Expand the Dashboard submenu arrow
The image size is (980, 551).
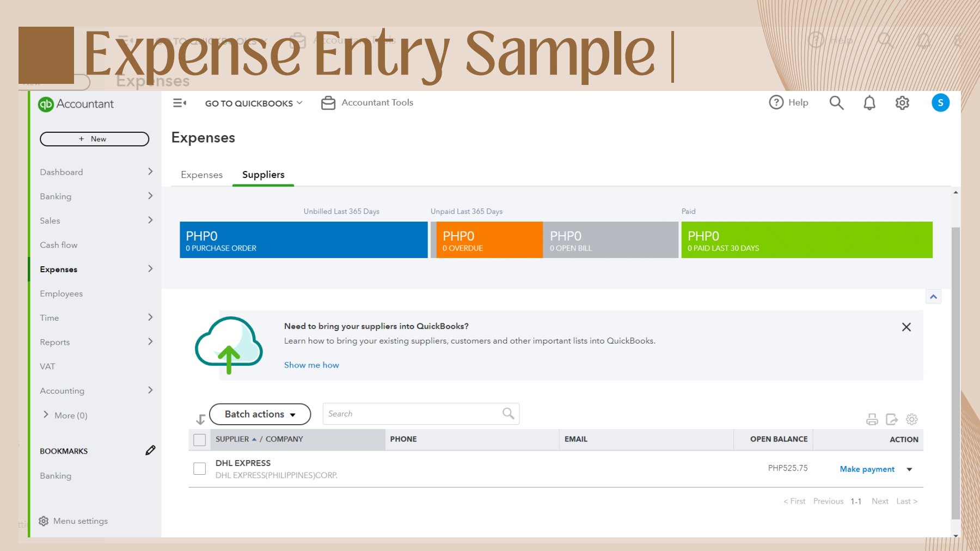coord(150,172)
